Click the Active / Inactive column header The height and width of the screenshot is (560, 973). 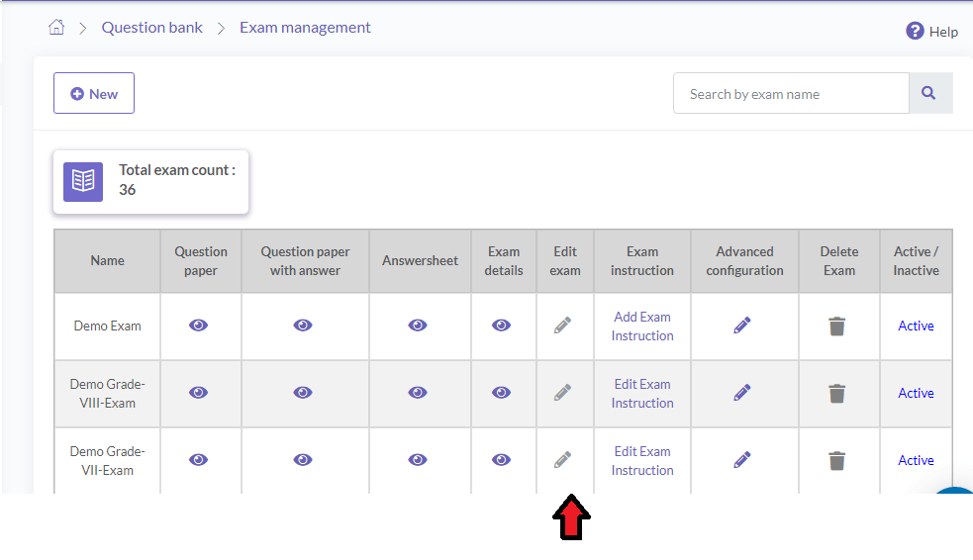click(x=916, y=261)
